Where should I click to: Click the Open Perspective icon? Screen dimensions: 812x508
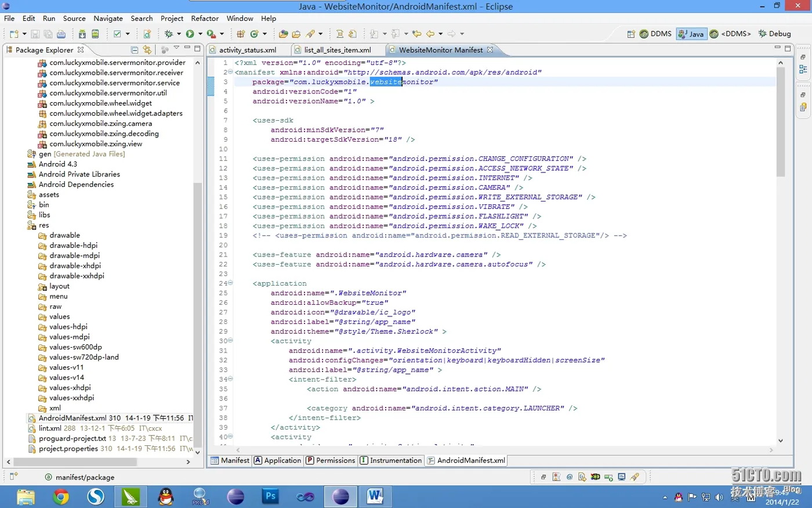[x=630, y=34]
